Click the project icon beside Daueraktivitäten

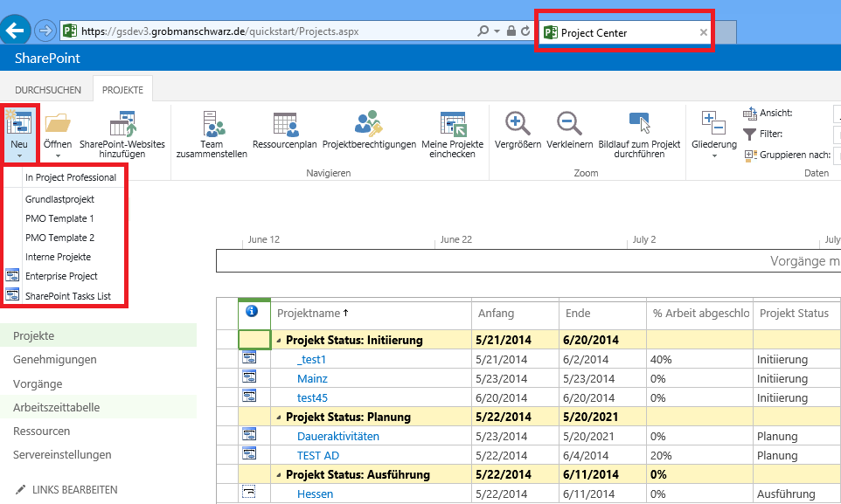(x=249, y=434)
